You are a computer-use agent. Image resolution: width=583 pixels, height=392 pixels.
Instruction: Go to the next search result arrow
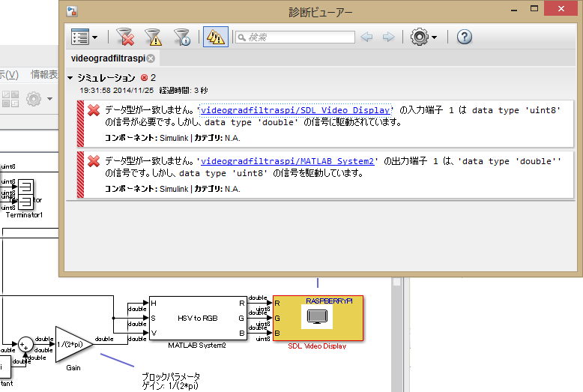pos(388,37)
